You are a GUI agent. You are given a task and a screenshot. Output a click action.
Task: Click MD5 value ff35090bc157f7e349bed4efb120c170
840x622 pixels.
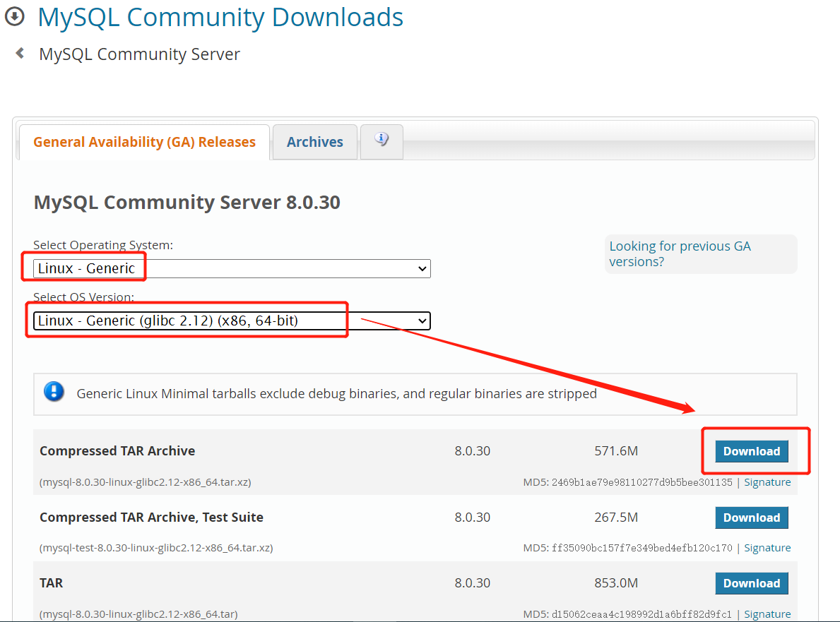(641, 548)
